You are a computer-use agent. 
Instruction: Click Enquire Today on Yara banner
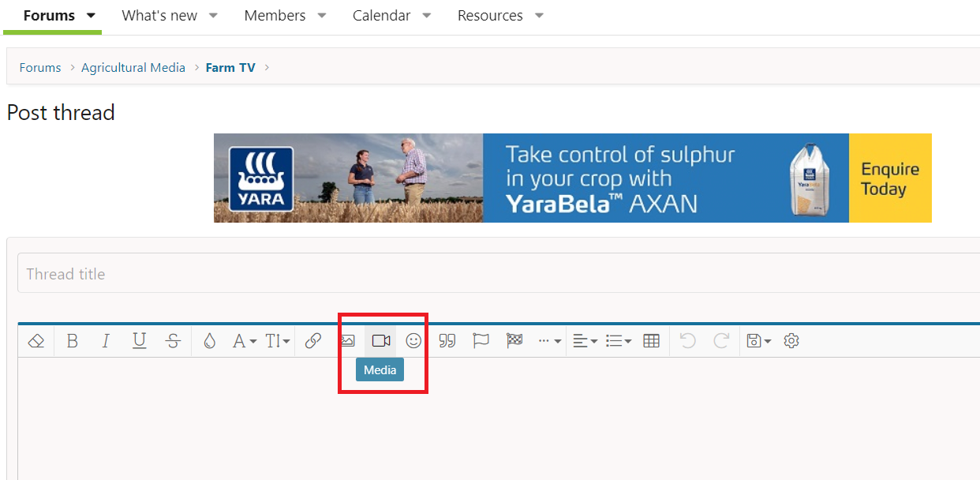[x=890, y=178]
